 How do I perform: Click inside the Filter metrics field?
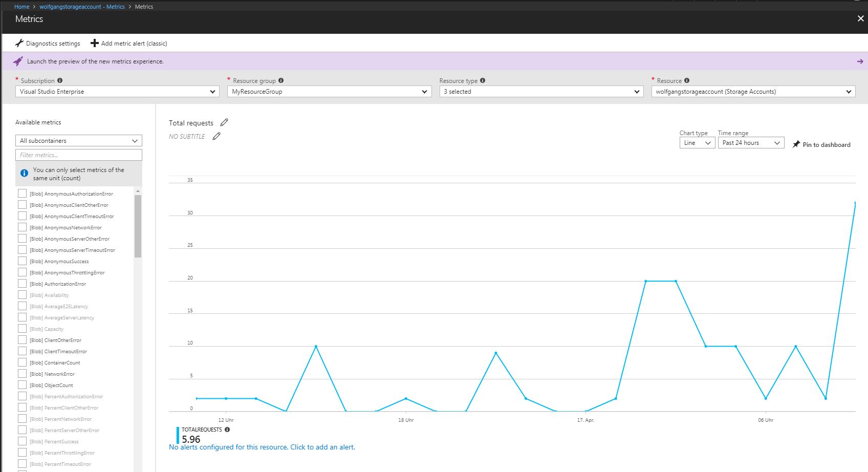[78, 155]
